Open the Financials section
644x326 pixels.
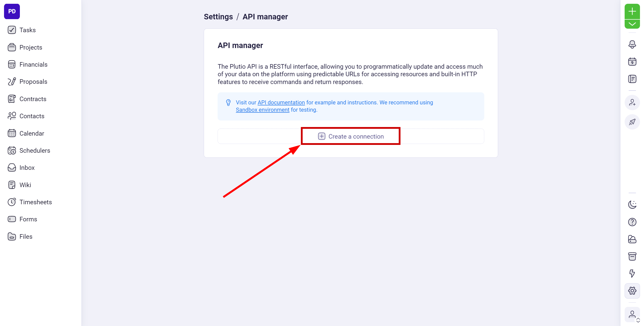coord(33,64)
